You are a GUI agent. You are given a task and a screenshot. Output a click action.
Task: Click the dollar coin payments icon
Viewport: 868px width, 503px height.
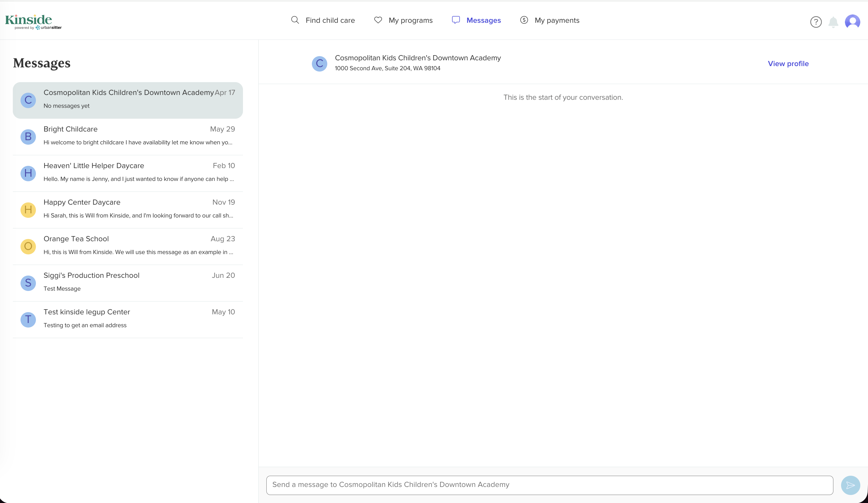pyautogui.click(x=524, y=20)
